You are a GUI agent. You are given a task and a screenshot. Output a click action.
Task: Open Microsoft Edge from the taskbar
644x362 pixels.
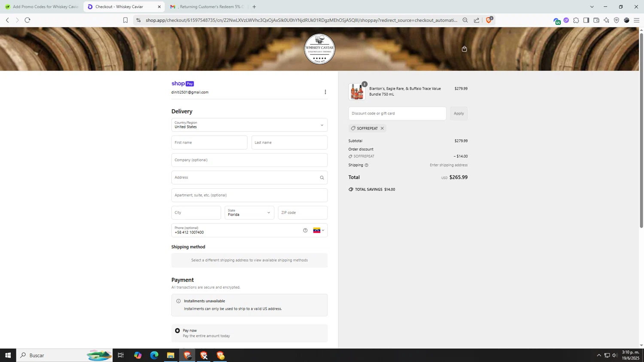[x=154, y=355]
